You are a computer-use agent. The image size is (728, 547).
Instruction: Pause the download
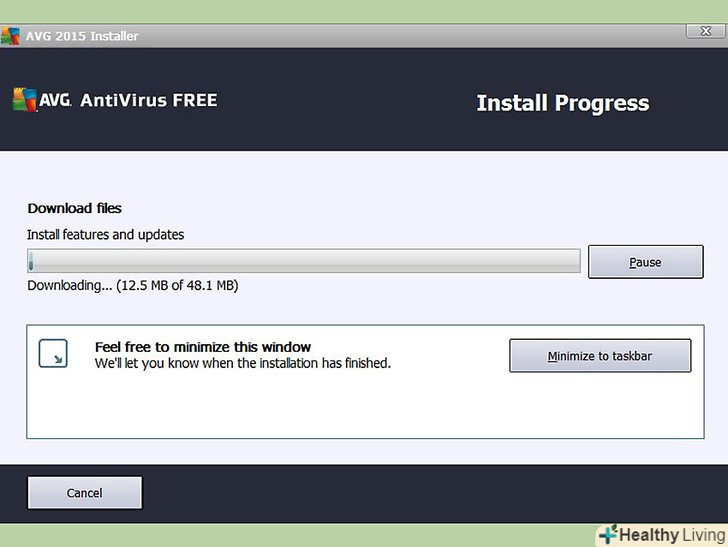point(645,262)
